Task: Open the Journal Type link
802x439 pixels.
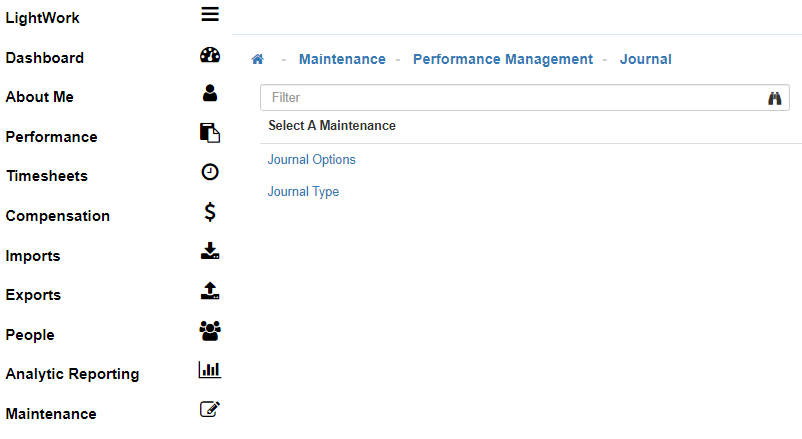Action: coord(303,192)
